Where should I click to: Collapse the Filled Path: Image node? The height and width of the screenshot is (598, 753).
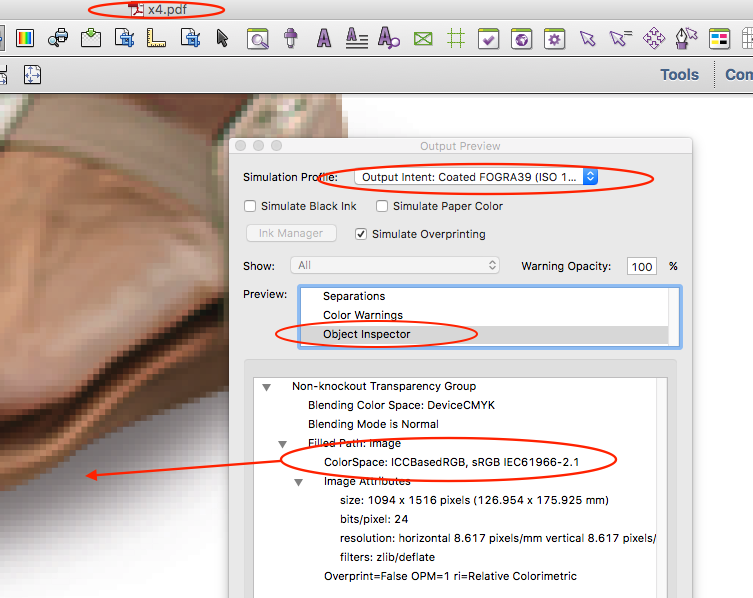pos(282,444)
